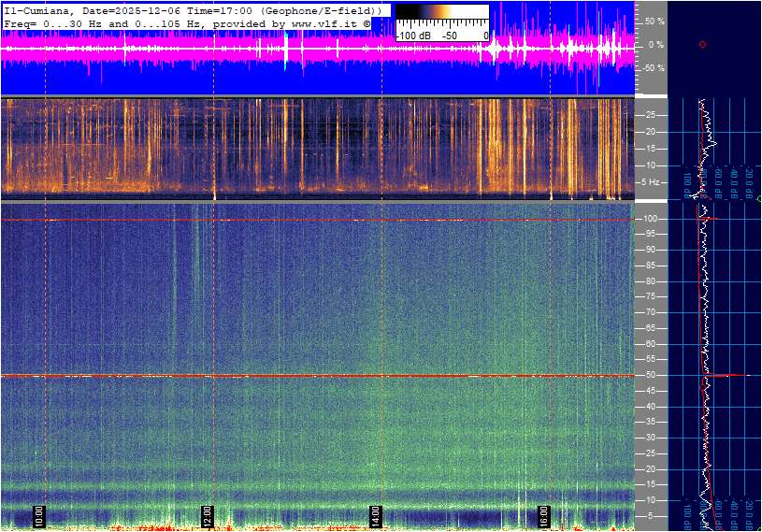Select the 5 Hz geophone axis label

653,182
